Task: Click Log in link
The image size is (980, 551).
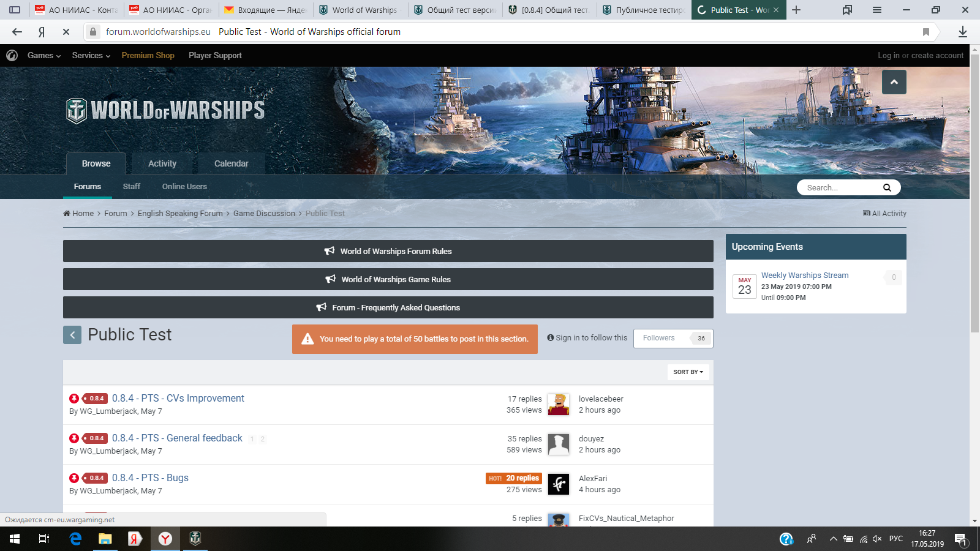Action: 888,55
